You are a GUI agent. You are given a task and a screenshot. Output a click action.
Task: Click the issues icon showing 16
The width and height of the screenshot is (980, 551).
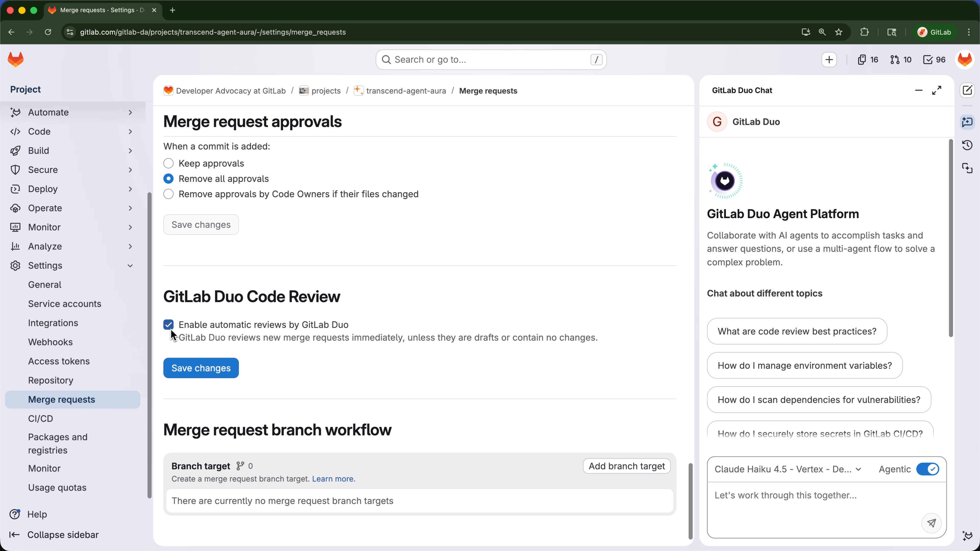[867, 59]
